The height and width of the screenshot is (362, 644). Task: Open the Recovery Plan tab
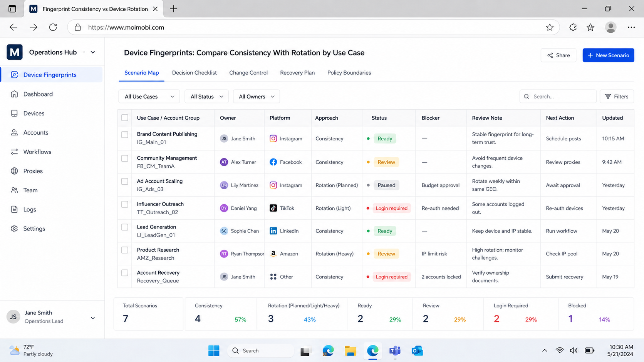(x=297, y=73)
